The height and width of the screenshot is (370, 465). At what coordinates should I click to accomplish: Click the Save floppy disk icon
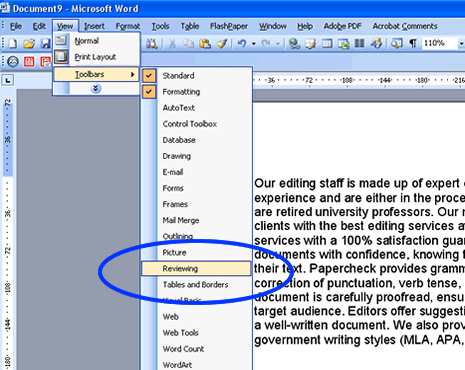tap(45, 43)
